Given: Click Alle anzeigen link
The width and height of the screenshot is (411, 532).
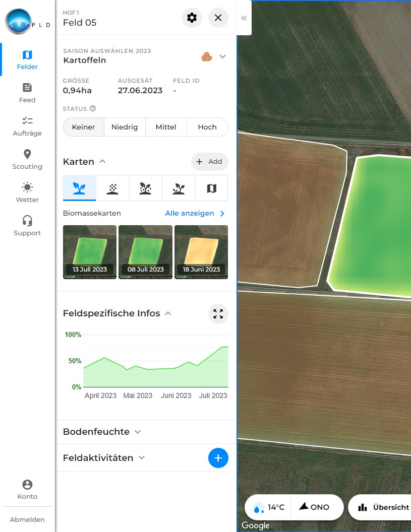Looking at the screenshot, I should coord(189,213).
